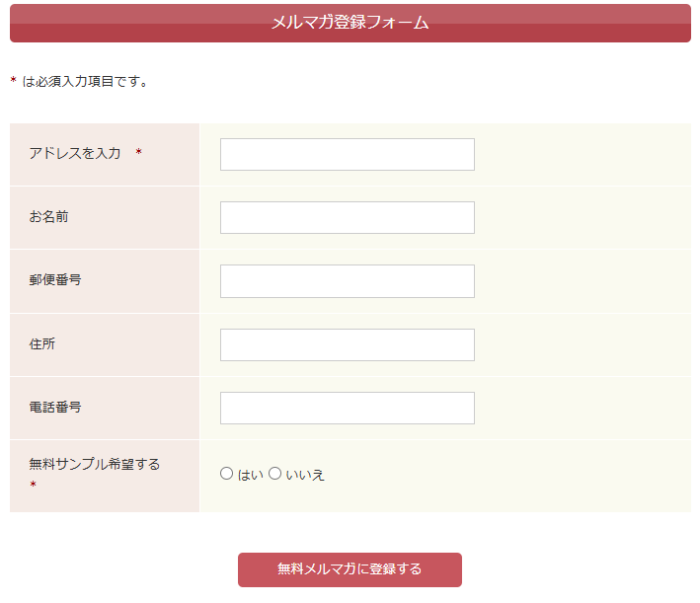Click the お名前 label
The height and width of the screenshot is (603, 700).
click(x=48, y=216)
